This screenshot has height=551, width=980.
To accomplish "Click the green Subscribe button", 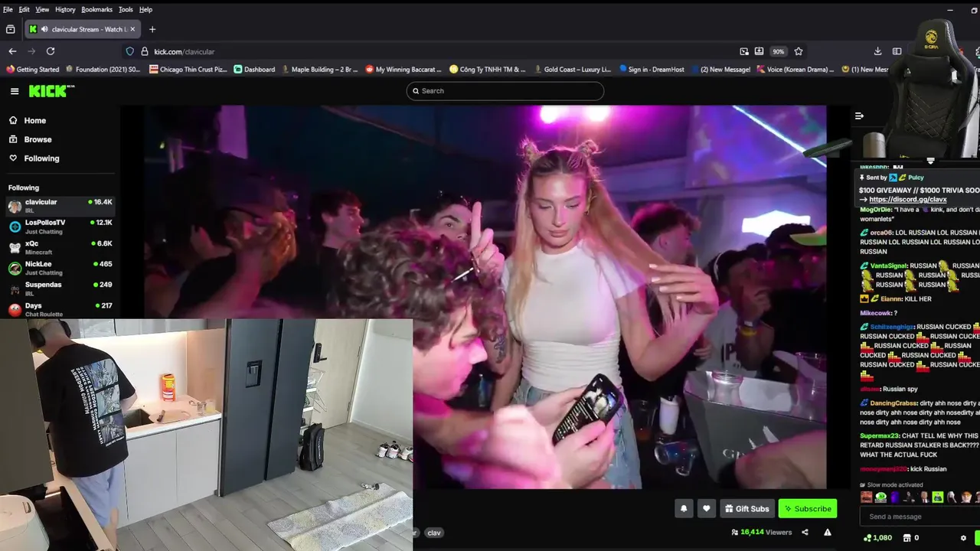I will [x=808, y=509].
